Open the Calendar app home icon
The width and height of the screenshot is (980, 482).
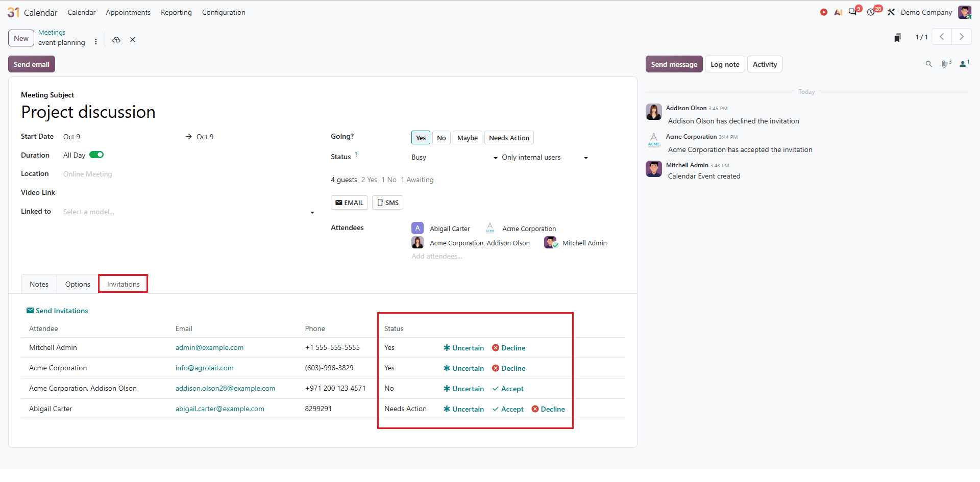click(13, 12)
